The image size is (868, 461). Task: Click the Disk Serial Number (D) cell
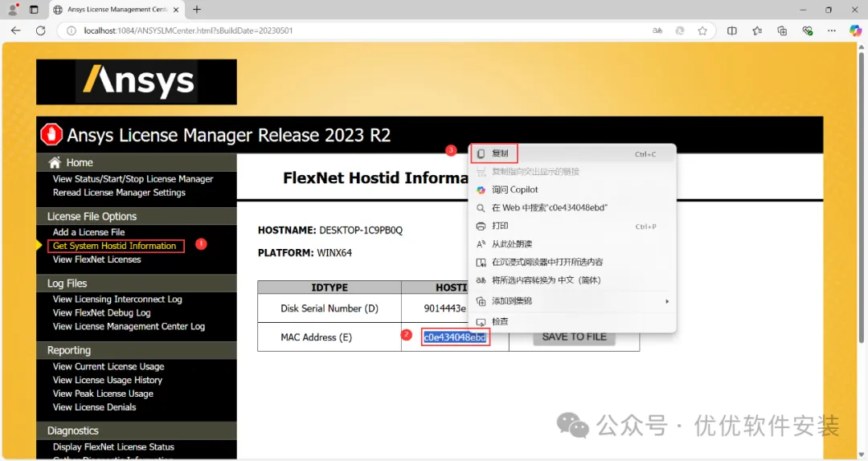point(330,308)
